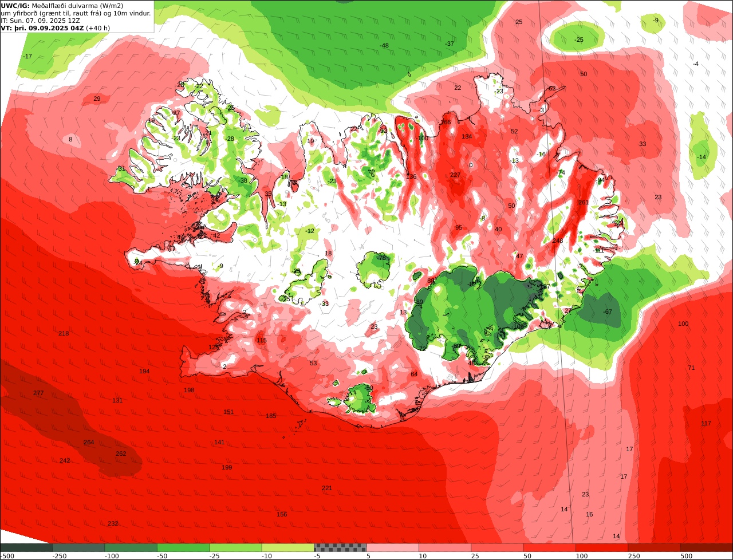Viewport: 733px width, 560px height.
Task: Click the flux value 115 on the map
Action: [x=262, y=341]
